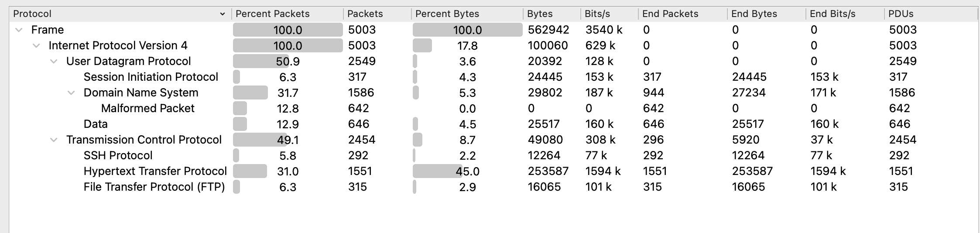Select the Malformed Packet row
Image resolution: width=980 pixels, height=233 pixels.
coord(493,109)
